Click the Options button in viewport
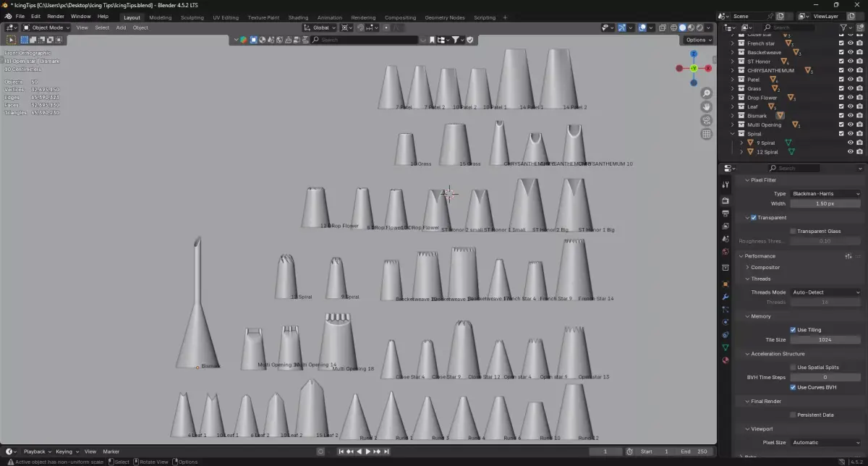This screenshot has width=868, height=466. [698, 40]
